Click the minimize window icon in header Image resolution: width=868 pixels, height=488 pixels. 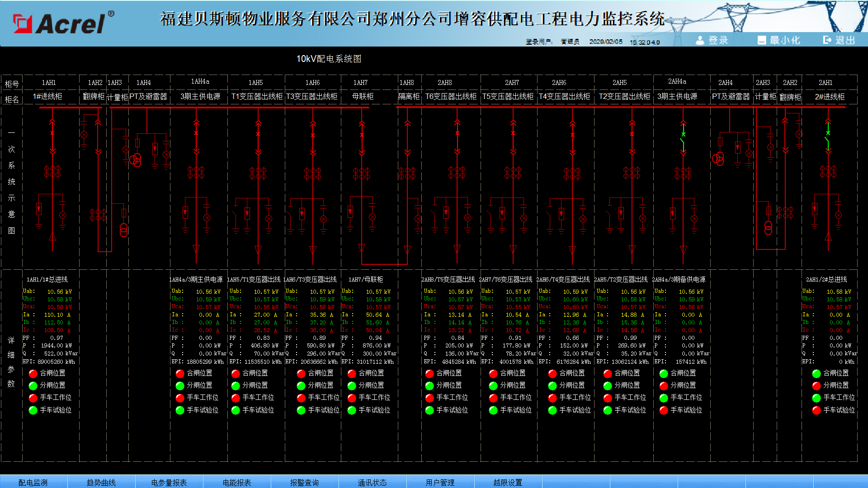762,40
